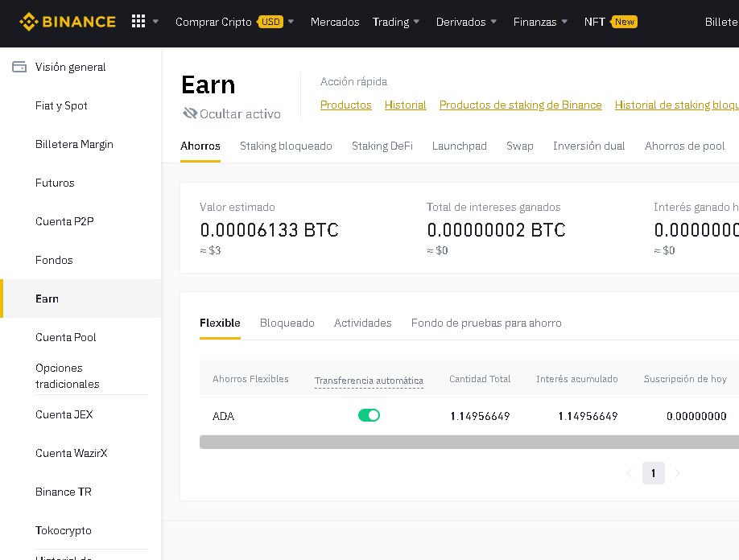Select Fondo de pruebas para ahorro tab
Image resolution: width=739 pixels, height=560 pixels.
tap(486, 323)
